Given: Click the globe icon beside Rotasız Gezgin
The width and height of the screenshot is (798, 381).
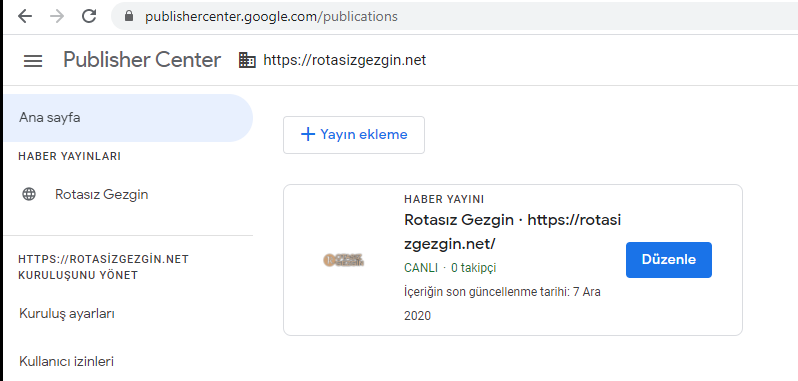Looking at the screenshot, I should pos(29,194).
